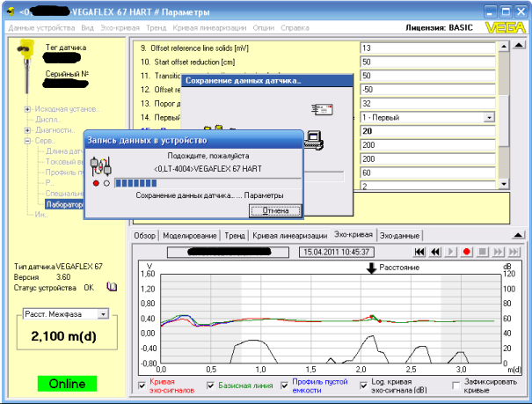
Task: Select Лаборатор tree item
Action: pos(64,204)
